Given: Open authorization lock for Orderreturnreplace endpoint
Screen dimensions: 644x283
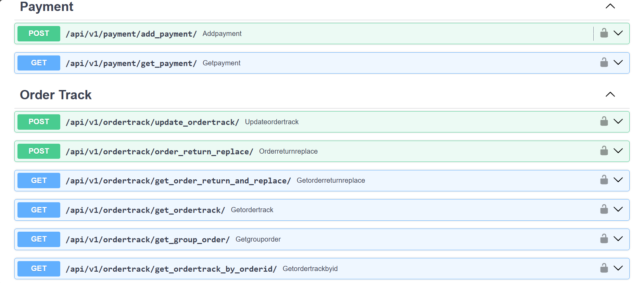Looking at the screenshot, I should 604,151.
